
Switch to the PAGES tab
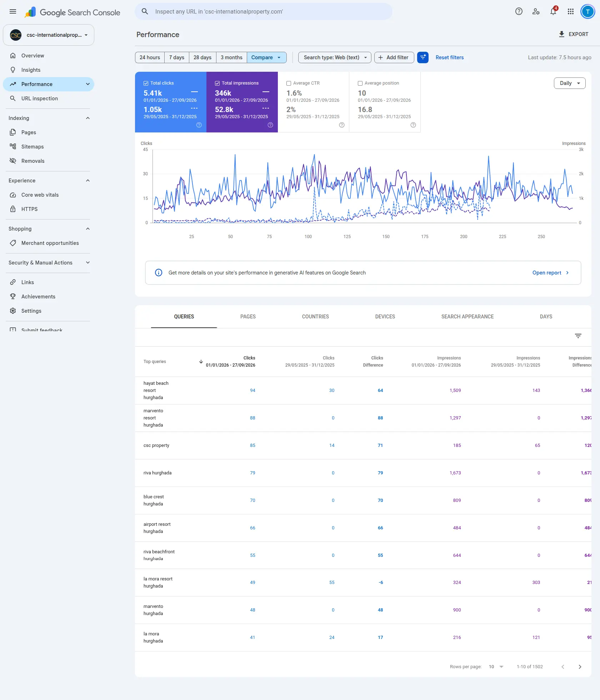pos(248,317)
